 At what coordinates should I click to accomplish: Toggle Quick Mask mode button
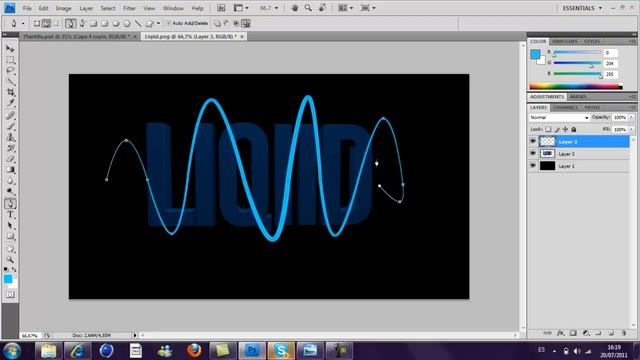(10, 294)
